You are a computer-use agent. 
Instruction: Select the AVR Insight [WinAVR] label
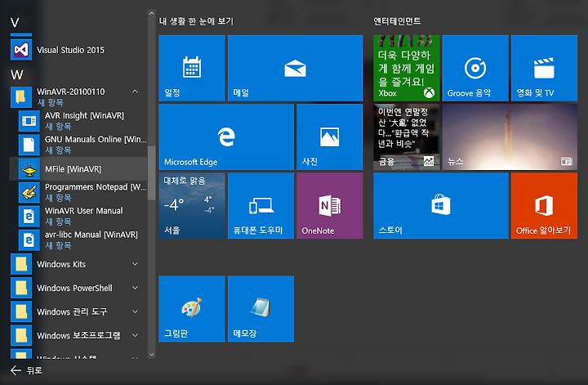84,115
